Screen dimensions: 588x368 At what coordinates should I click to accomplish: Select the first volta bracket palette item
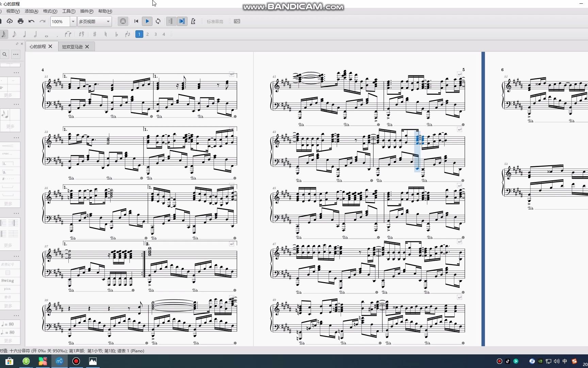coord(7,164)
